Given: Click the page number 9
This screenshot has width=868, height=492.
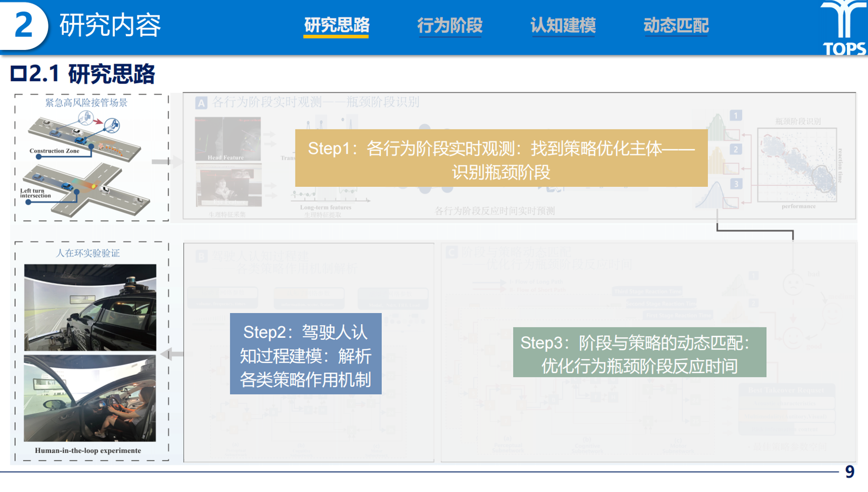Looking at the screenshot, I should tap(849, 471).
